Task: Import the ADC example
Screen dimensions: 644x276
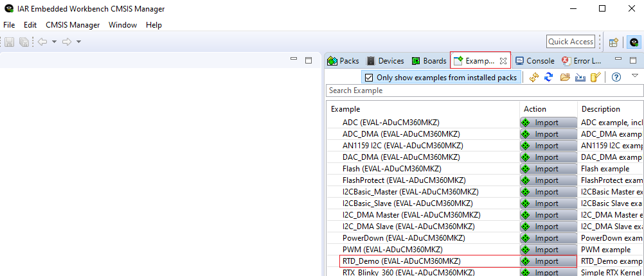Action: 548,123
